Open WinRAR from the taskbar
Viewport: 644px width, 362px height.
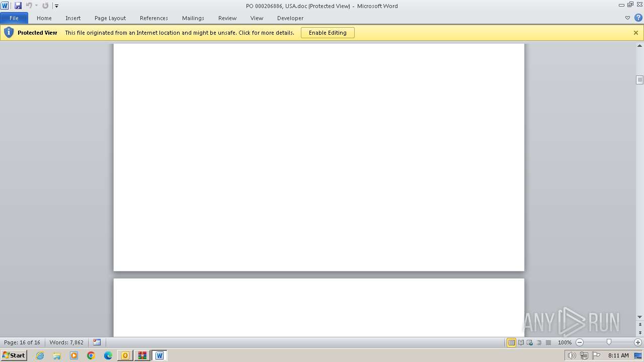click(142, 355)
